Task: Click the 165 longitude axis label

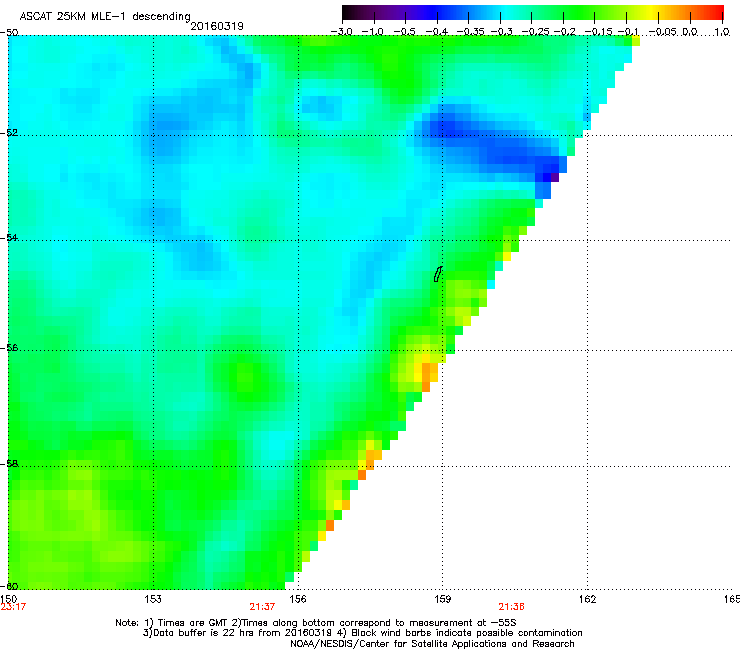Action: point(732,599)
